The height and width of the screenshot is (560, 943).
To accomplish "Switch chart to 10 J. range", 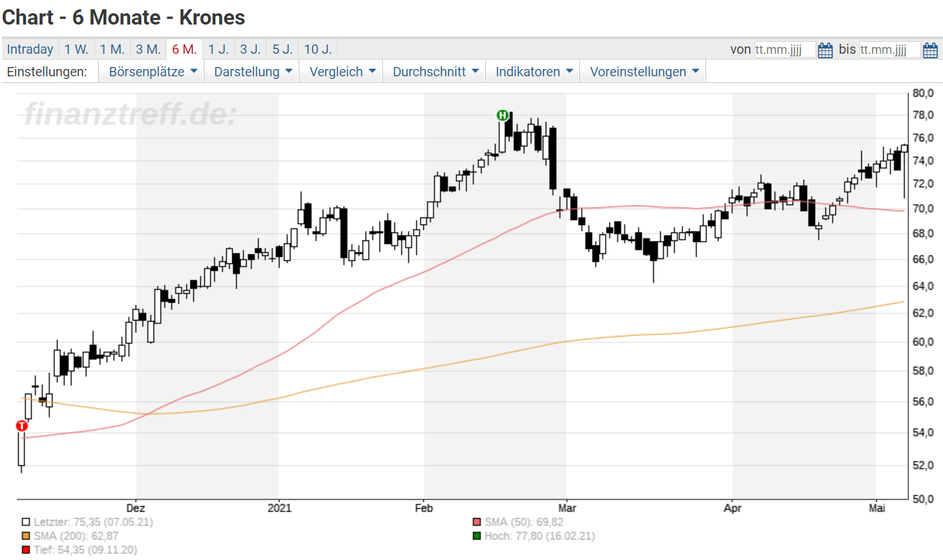I will tap(318, 49).
